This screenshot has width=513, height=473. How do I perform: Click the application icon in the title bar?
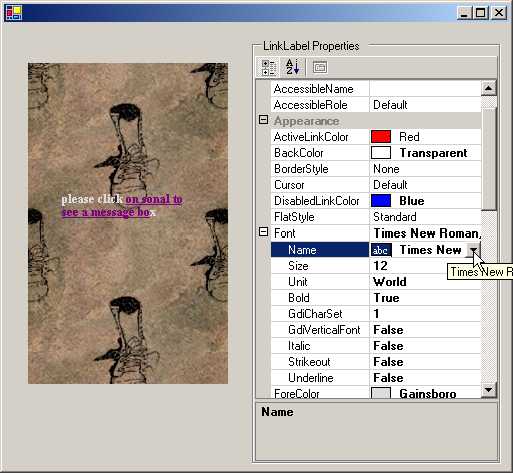click(x=14, y=13)
